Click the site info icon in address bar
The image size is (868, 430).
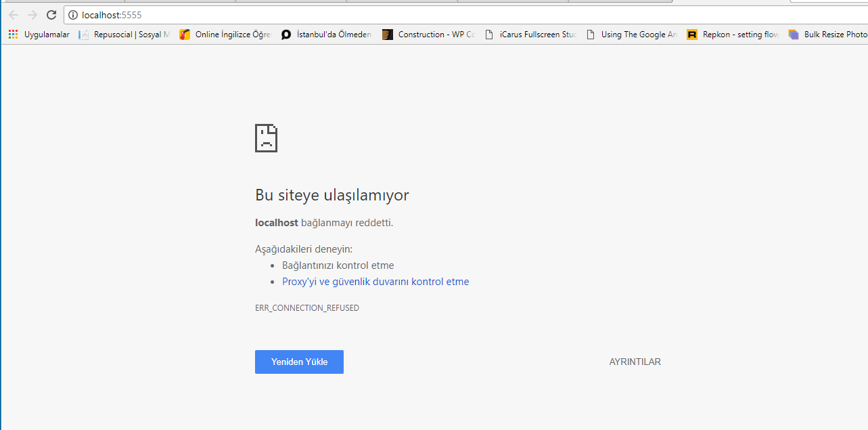coord(74,15)
